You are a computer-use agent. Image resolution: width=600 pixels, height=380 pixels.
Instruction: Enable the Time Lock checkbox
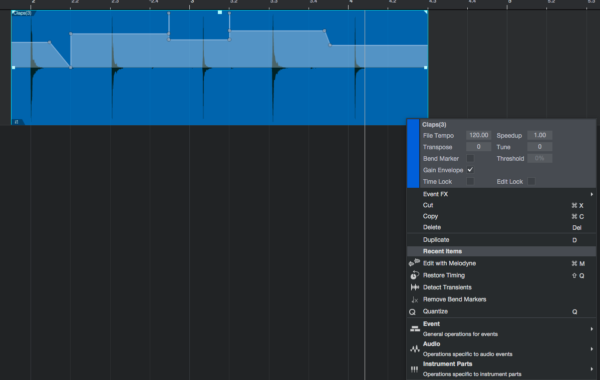point(470,181)
